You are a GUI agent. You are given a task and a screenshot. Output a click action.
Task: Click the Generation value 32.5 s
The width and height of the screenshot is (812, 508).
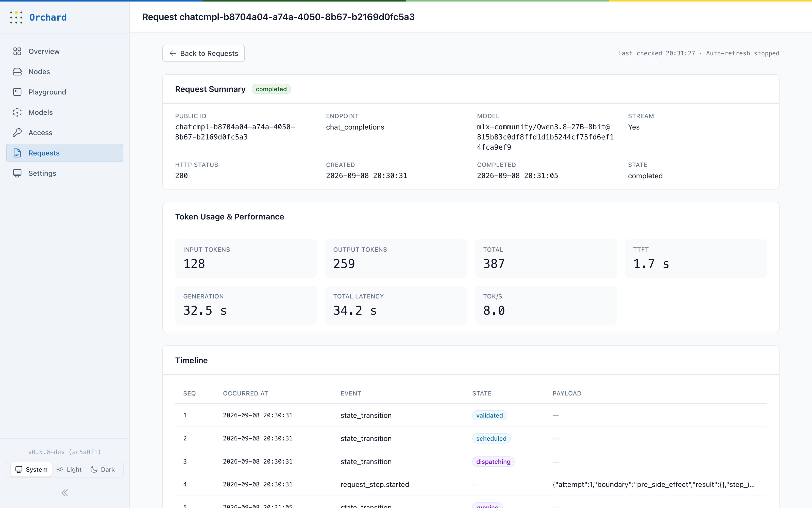tap(205, 310)
